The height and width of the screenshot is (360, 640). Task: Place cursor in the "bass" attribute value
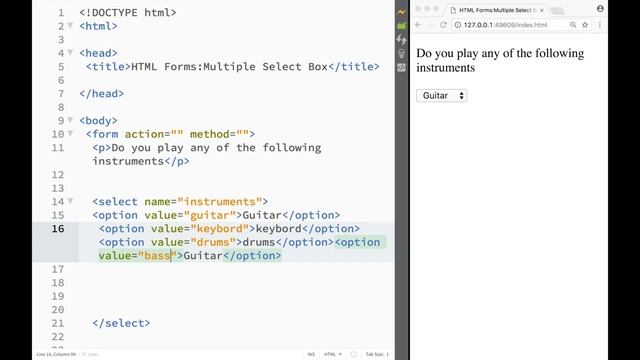point(157,256)
